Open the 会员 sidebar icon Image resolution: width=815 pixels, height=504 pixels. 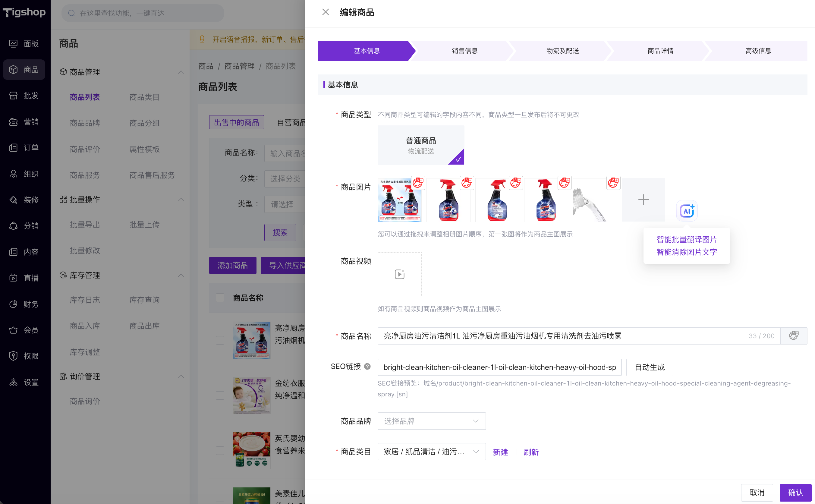[13, 330]
